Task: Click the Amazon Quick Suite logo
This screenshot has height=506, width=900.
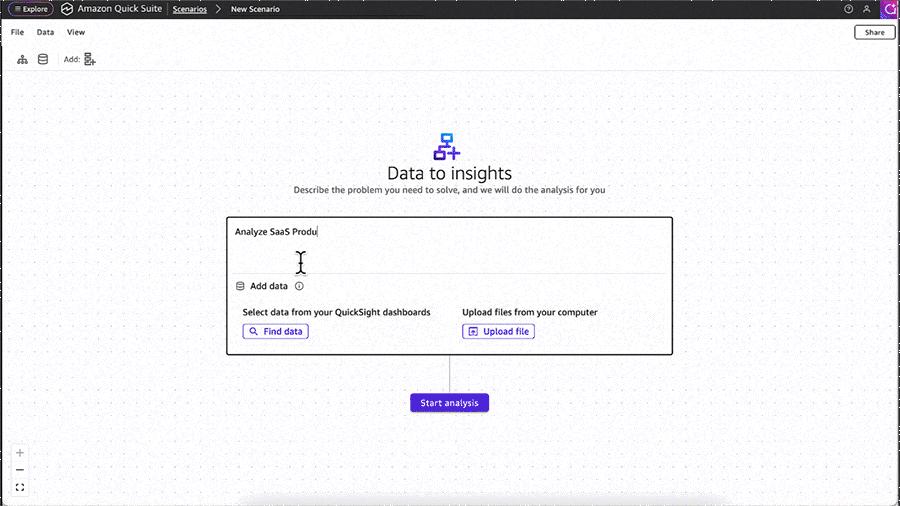Action: pyautogui.click(x=67, y=9)
